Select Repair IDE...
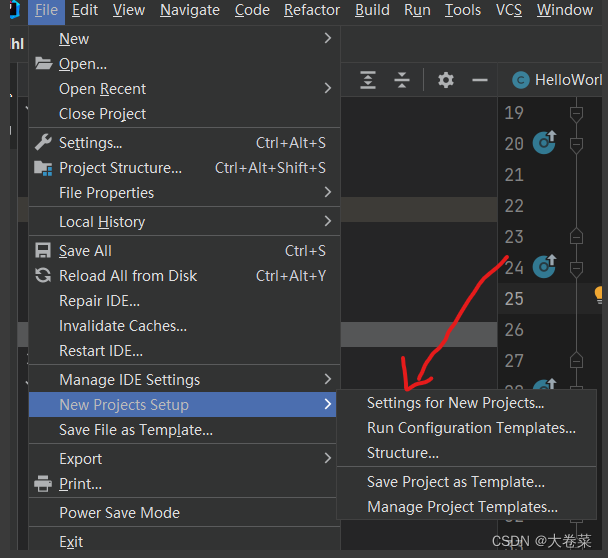This screenshot has width=608, height=558. (x=184, y=301)
